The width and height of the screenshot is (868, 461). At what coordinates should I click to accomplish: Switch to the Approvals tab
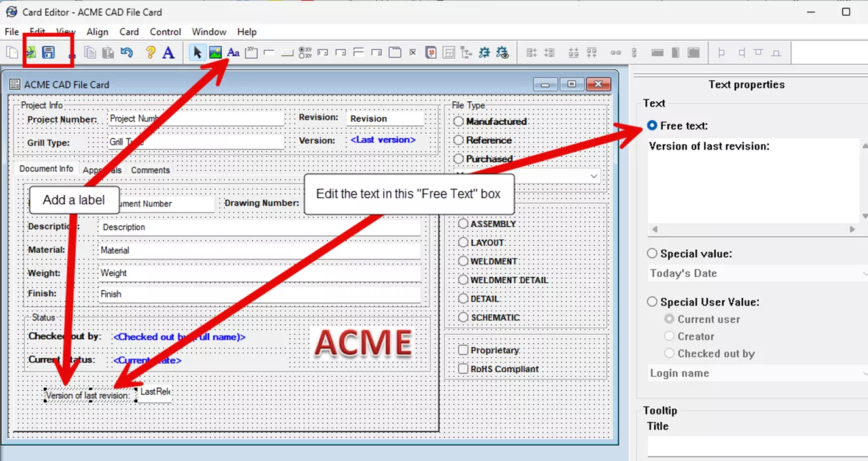[102, 170]
